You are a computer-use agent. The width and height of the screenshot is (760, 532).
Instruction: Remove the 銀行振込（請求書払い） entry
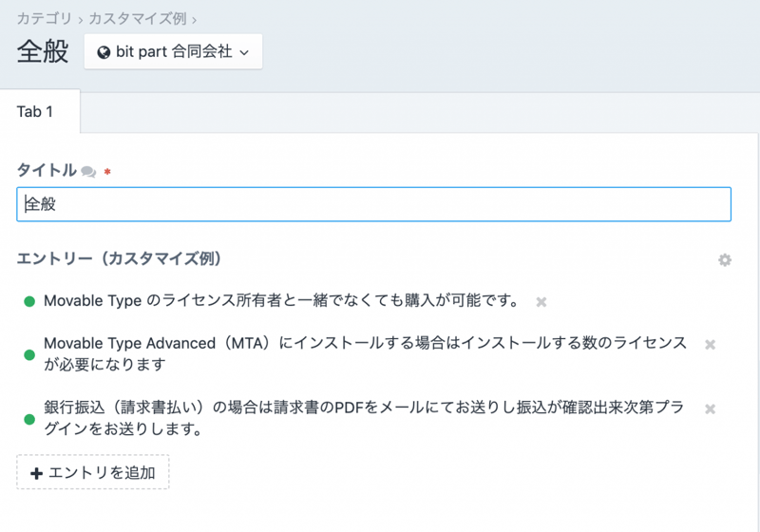coord(710,409)
